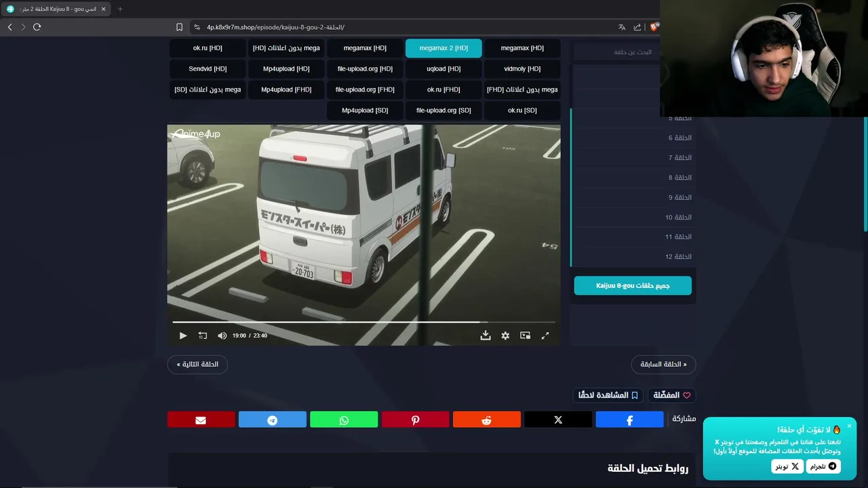This screenshot has width=868, height=488.
Task: Click the share icon in address bar
Action: click(x=637, y=27)
